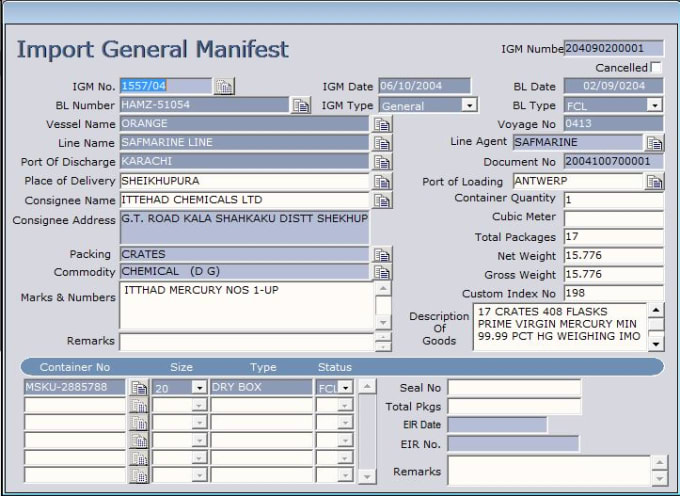Click lookup icon in third container row
This screenshot has height=496, width=680.
tap(139, 422)
